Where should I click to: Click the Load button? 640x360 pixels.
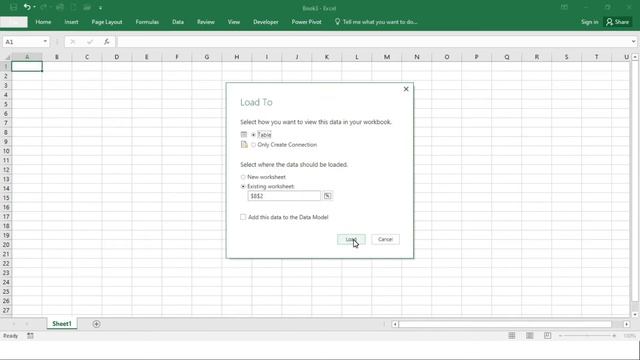pos(351,240)
